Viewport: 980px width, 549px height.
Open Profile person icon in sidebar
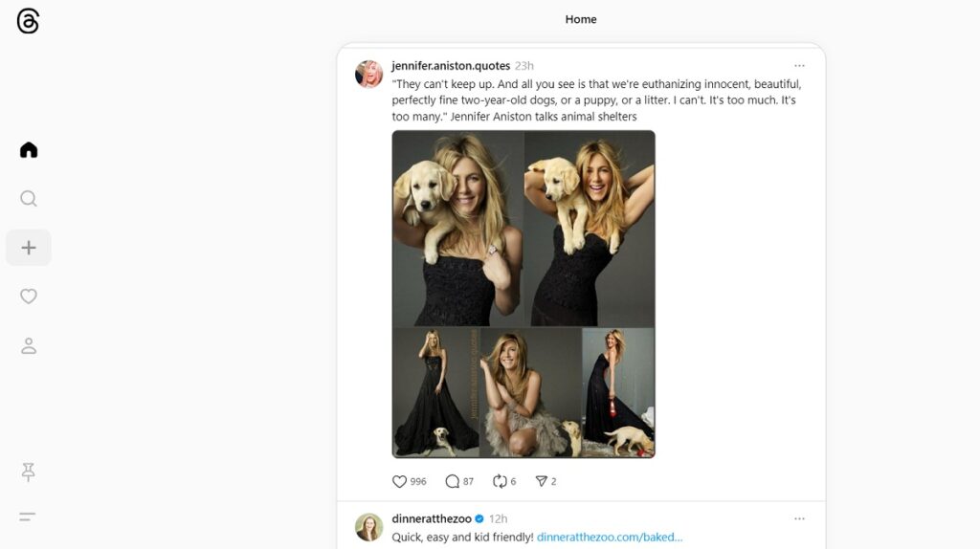[29, 346]
